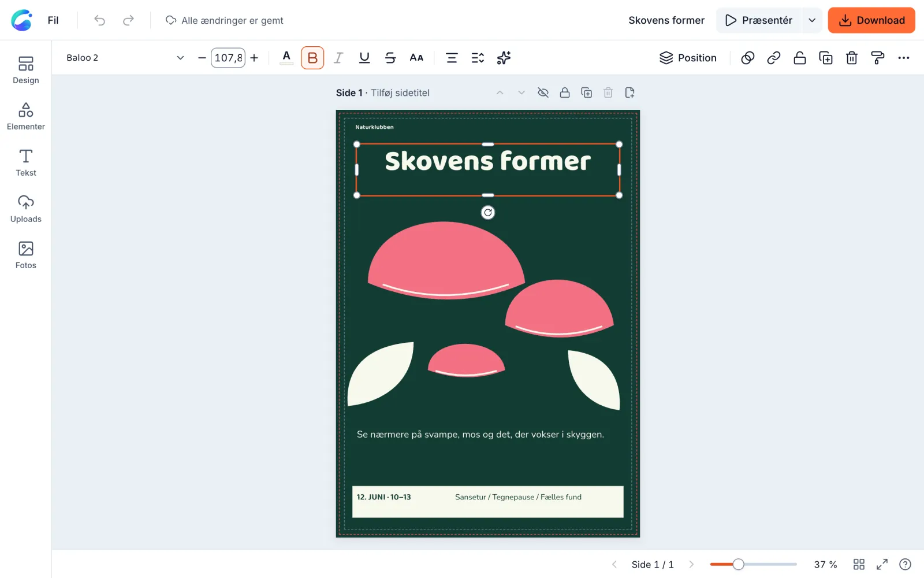Open the Uploads panel
Screen dimensions: 924x578
pos(25,209)
